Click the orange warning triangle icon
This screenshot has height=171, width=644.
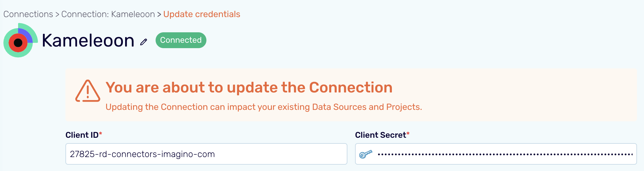[x=88, y=91]
